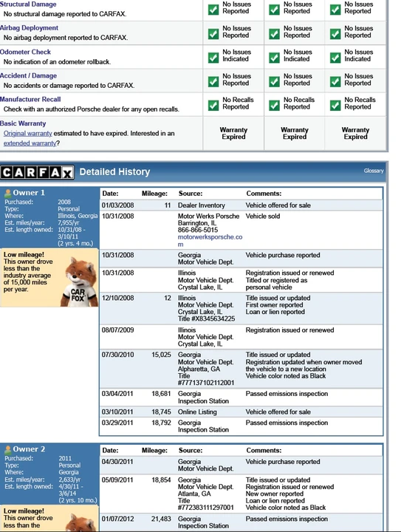Viewport: 401px width, 532px height.
Task: Click the 03/10/2011 date cell
Action: [x=117, y=412]
